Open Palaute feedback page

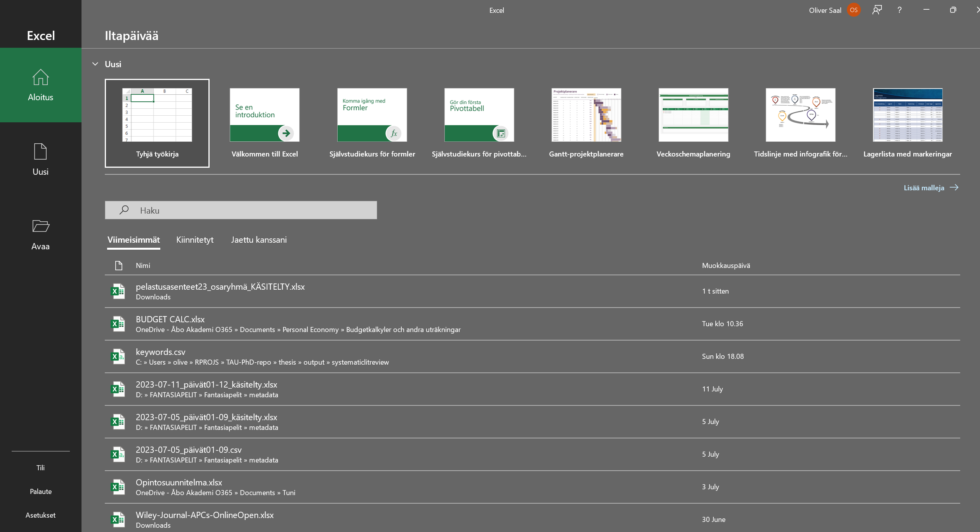pyautogui.click(x=41, y=491)
